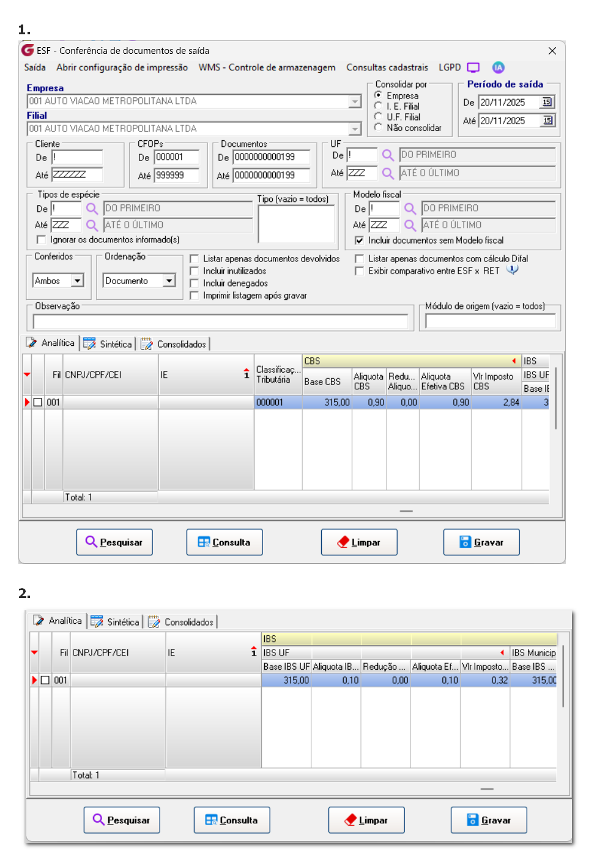
Task: Click the UF 'Até' search magnifier
Action: (x=388, y=173)
